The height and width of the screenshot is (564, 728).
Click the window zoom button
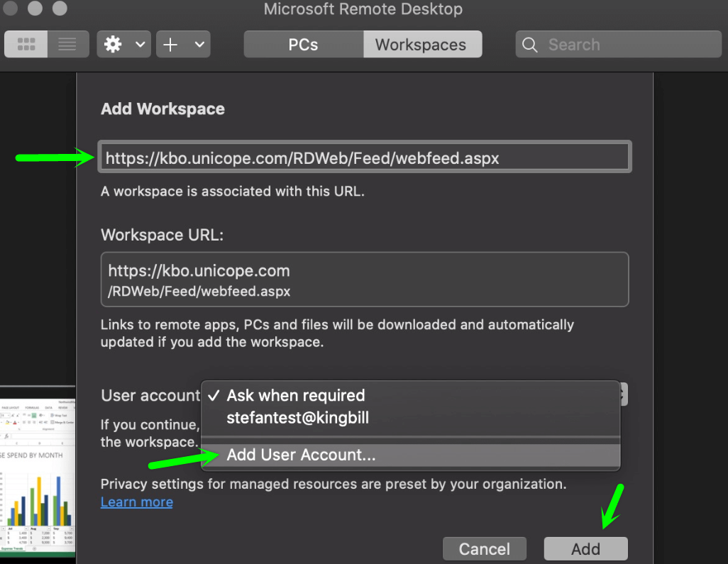click(x=60, y=8)
